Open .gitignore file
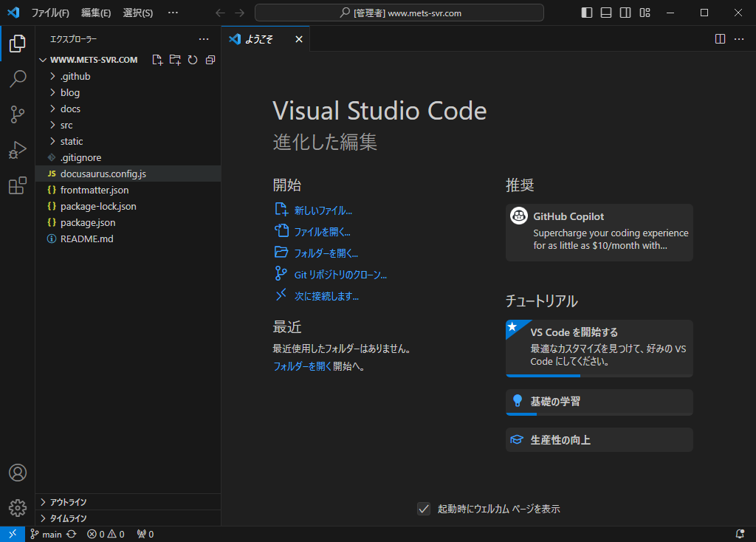The width and height of the screenshot is (756, 542). click(x=128, y=158)
